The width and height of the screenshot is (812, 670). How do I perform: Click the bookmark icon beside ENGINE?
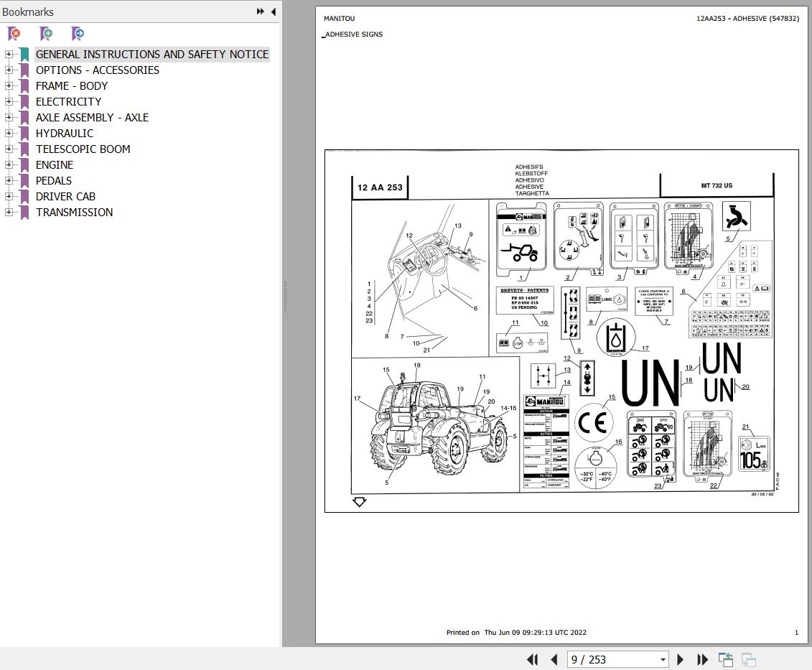24,164
